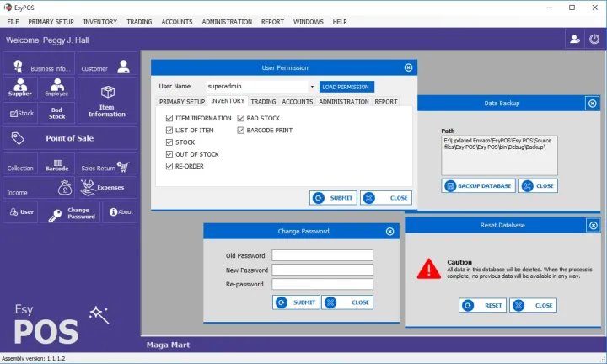Open the TRADING menu in menu bar
The image size is (607, 364).
click(139, 22)
